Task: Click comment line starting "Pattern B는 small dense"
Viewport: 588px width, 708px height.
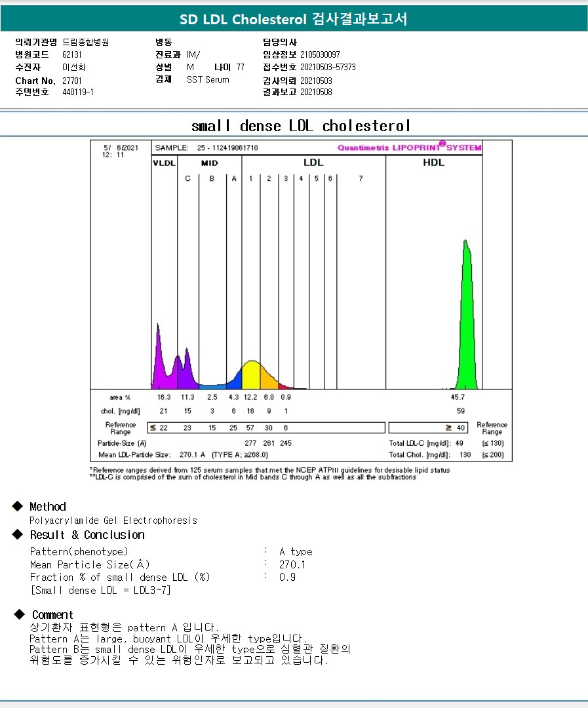Action: pos(190,649)
